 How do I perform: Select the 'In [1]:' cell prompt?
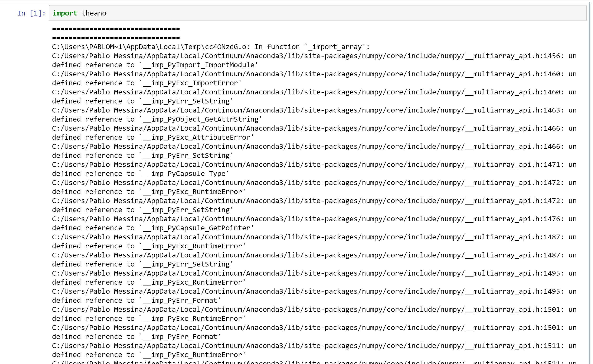click(x=31, y=13)
